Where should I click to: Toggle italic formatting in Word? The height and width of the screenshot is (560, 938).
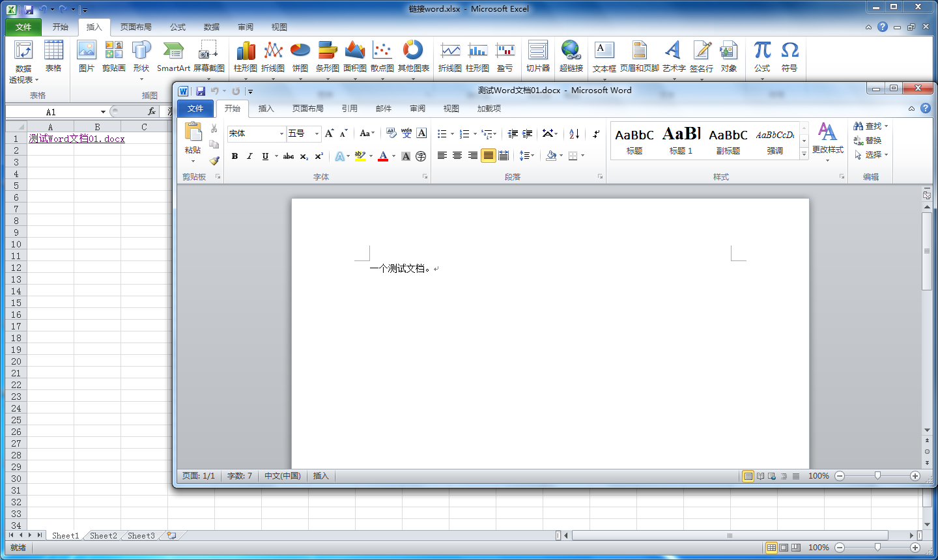249,156
